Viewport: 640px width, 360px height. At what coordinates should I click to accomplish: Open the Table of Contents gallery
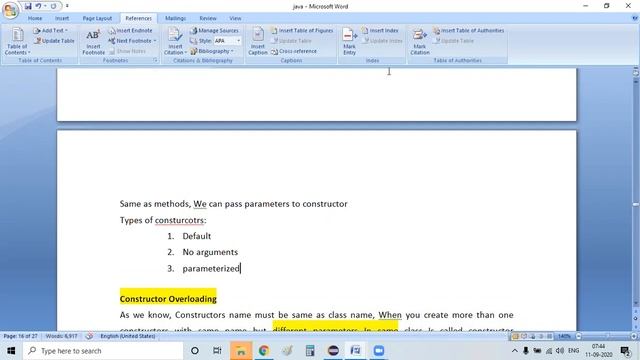[17, 41]
